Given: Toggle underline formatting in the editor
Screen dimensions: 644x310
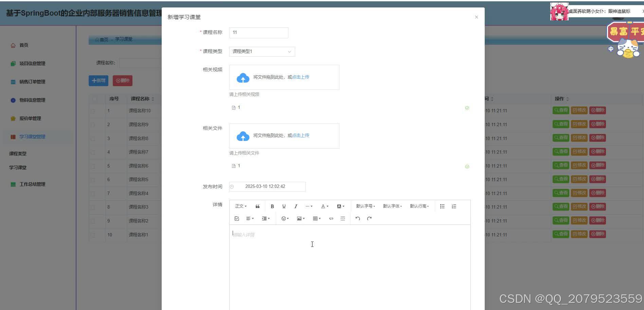Looking at the screenshot, I should click(x=284, y=206).
